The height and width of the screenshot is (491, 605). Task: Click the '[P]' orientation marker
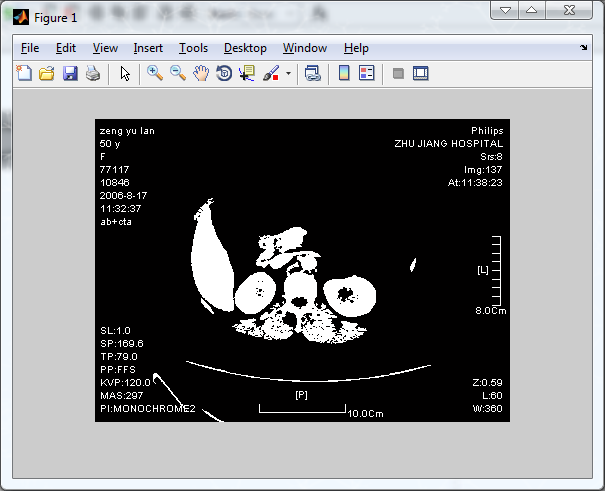pyautogui.click(x=301, y=395)
